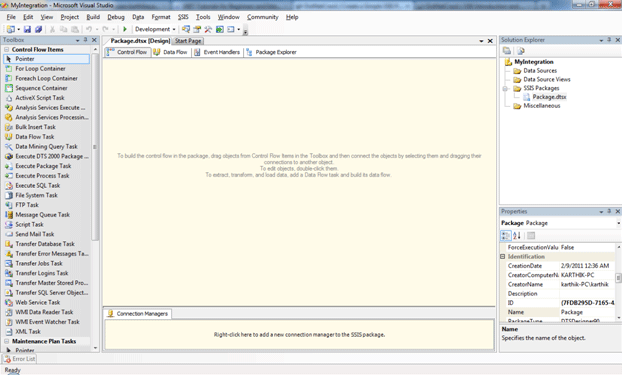Choose the Script Task item
The width and height of the screenshot is (622, 375).
(x=46, y=224)
